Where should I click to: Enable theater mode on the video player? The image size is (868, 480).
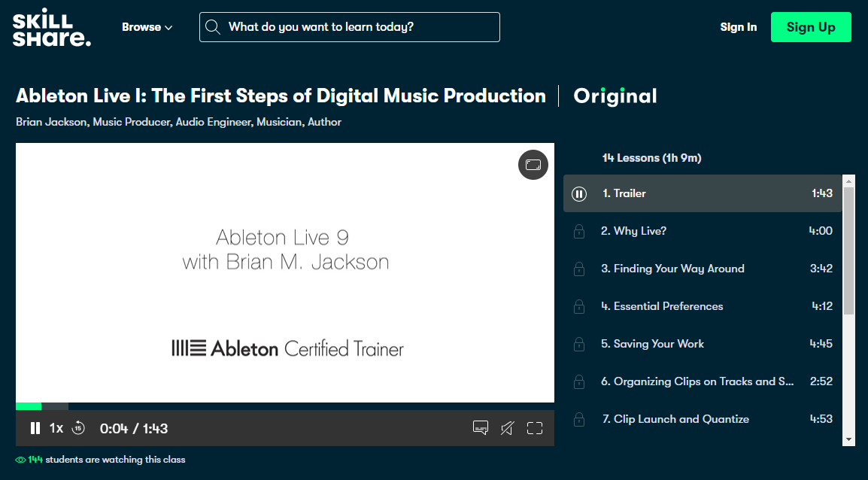pyautogui.click(x=533, y=164)
